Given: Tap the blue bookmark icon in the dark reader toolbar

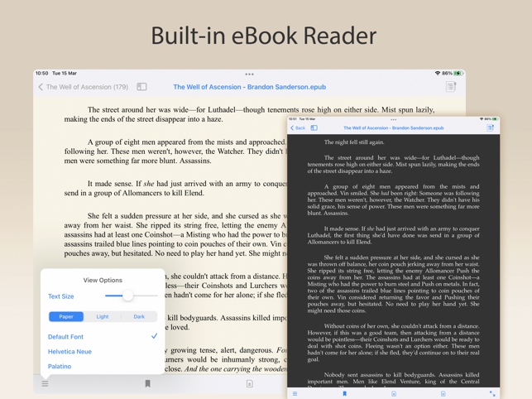Looking at the screenshot, I should click(x=345, y=393).
